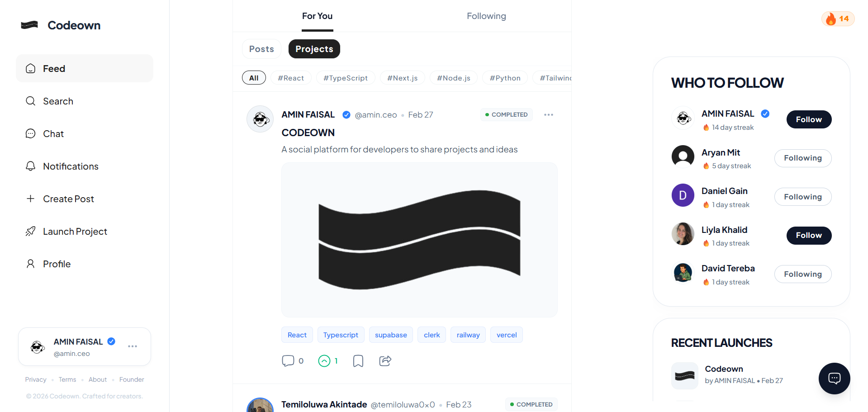Viewport: 868px width, 412px height.
Task: Open Search from the sidebar
Action: (x=58, y=101)
